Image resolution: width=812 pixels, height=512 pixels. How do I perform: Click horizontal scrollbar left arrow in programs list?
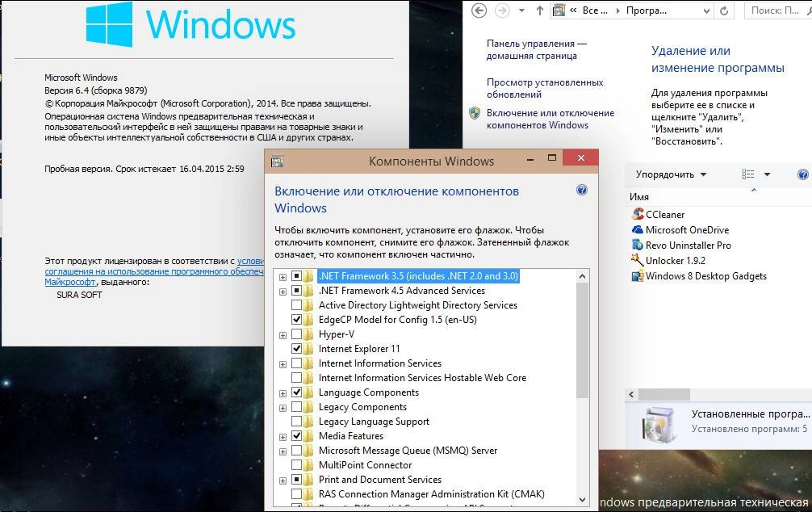(631, 394)
